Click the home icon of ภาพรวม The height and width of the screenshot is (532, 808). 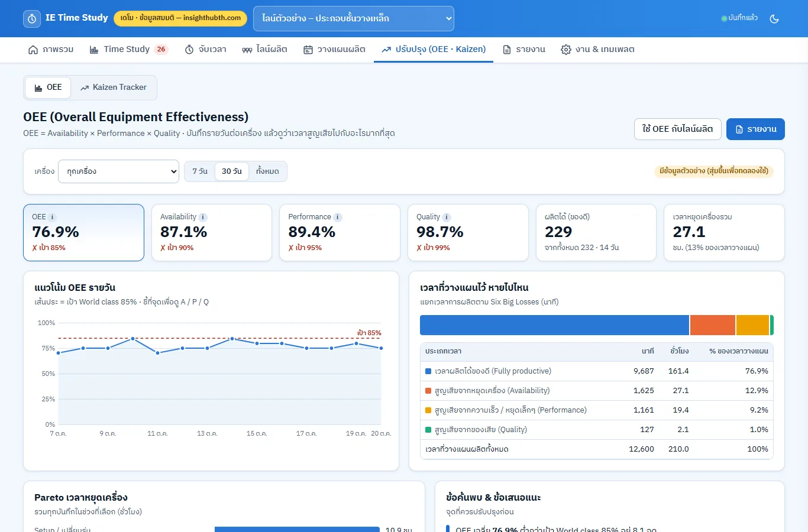[x=33, y=50]
